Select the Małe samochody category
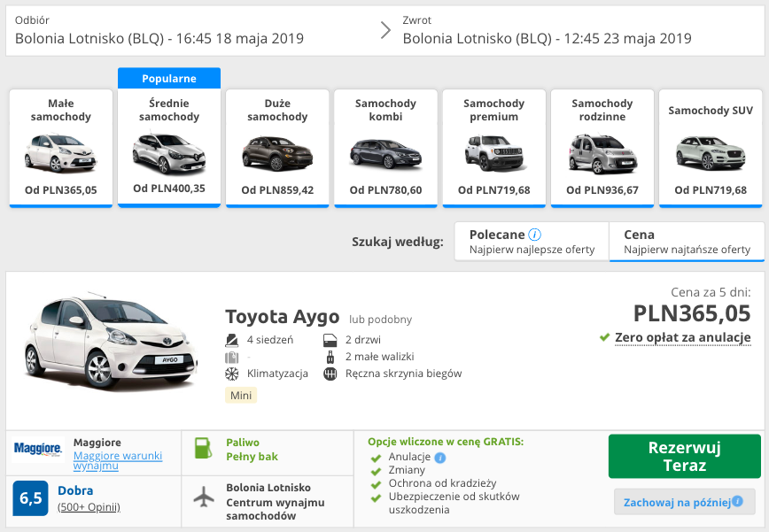 pos(61,148)
